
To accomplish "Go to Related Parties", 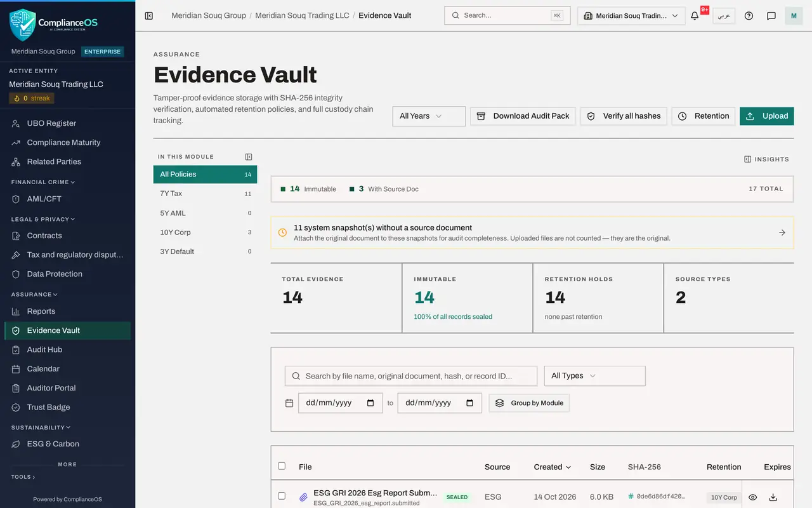I will coord(67,161).
